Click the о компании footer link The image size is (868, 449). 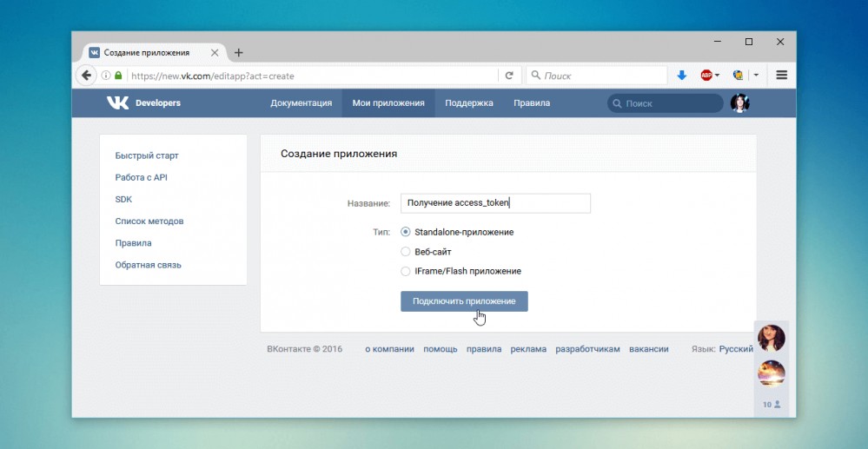(390, 349)
